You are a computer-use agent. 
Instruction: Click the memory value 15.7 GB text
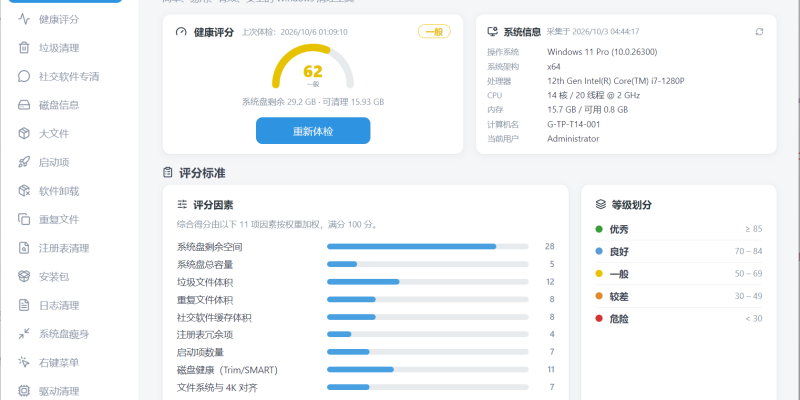coord(587,110)
